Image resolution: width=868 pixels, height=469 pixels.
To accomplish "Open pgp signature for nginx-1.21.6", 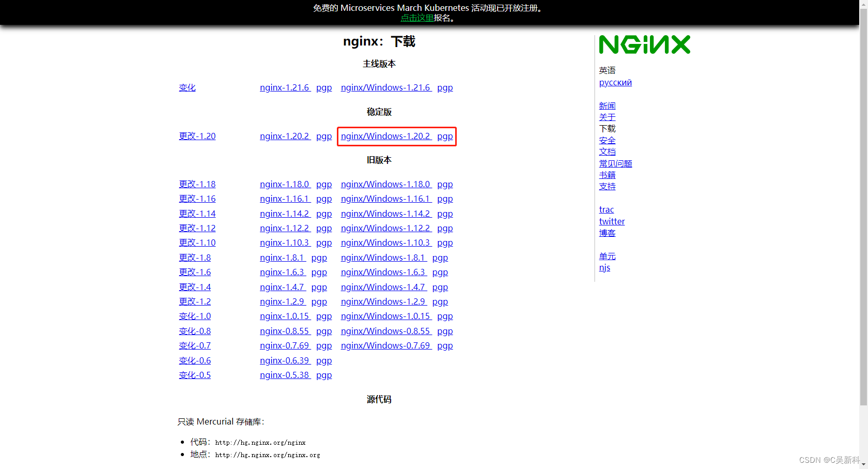I will point(324,88).
